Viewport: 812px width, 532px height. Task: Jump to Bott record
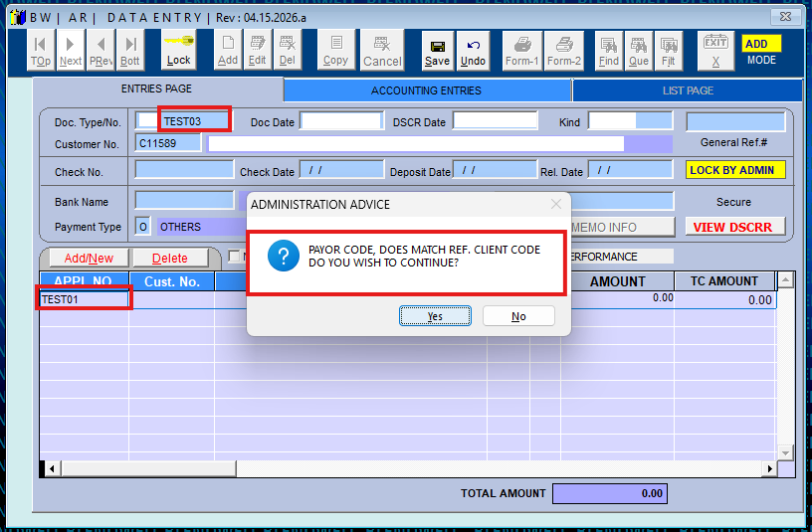click(130, 50)
